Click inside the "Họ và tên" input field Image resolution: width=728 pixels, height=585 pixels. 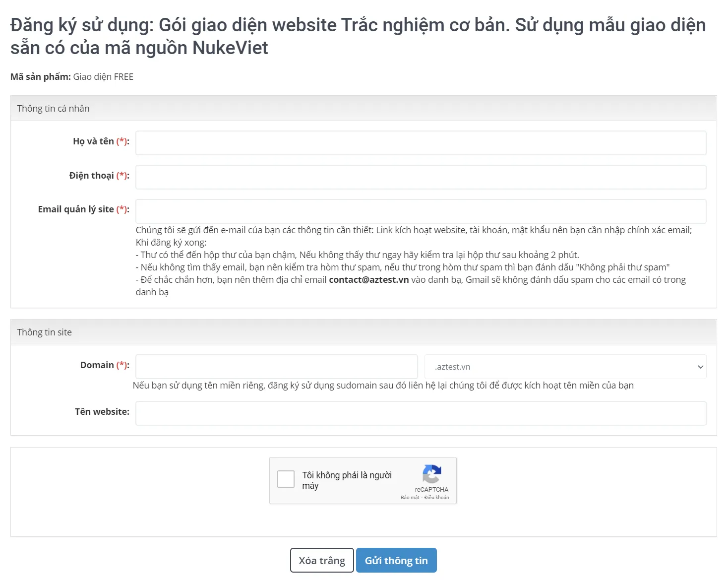click(x=421, y=143)
